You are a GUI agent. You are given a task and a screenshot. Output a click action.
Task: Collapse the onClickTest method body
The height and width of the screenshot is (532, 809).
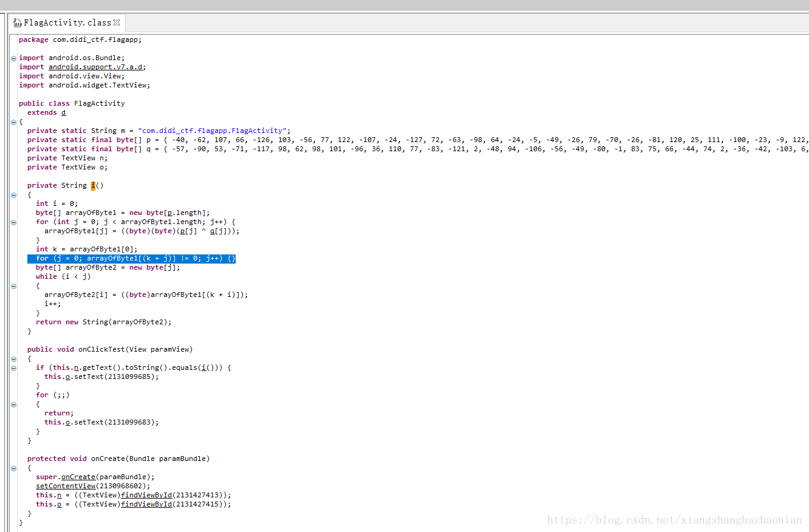[13, 359]
